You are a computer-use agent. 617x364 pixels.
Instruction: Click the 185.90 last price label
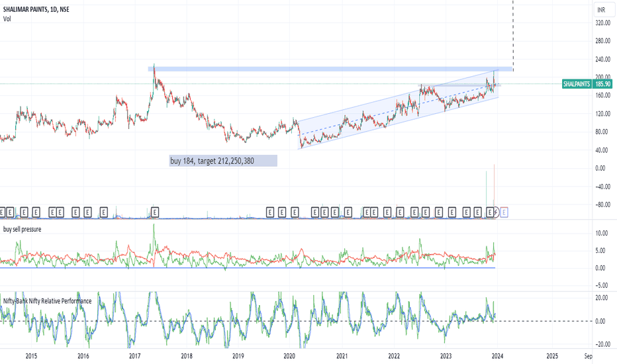coord(602,84)
